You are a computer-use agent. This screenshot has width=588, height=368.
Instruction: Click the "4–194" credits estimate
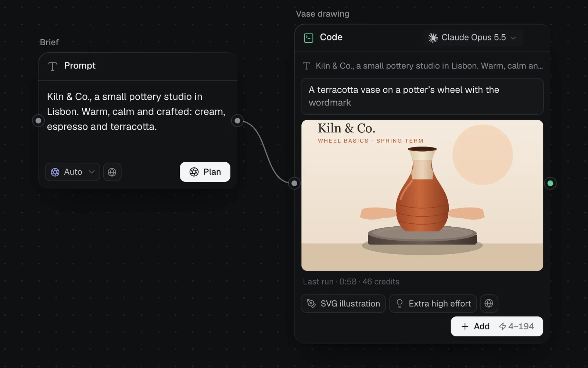tap(521, 326)
